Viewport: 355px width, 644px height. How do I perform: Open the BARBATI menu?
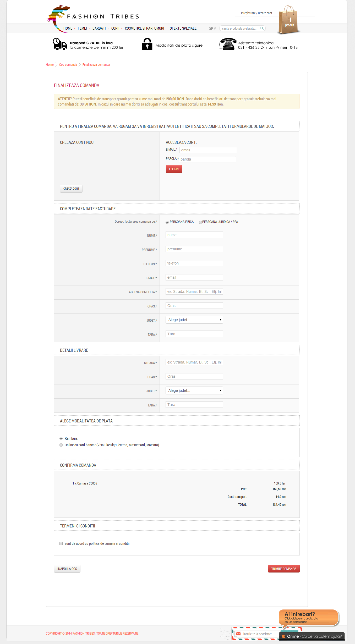click(x=99, y=28)
